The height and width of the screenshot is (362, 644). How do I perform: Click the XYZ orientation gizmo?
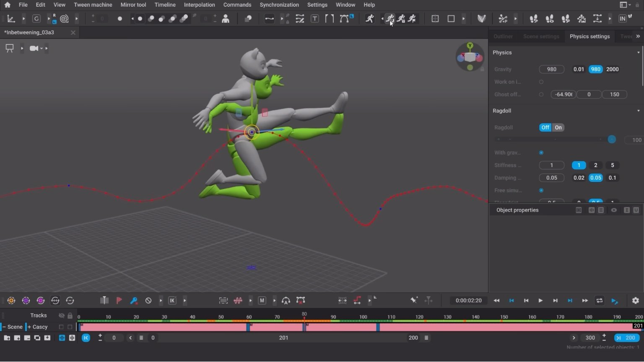pyautogui.click(x=470, y=57)
